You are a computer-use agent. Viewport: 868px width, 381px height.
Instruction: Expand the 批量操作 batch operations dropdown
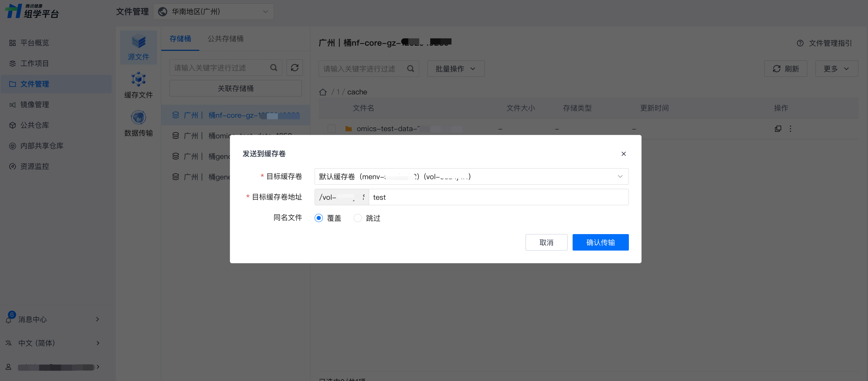pos(456,69)
